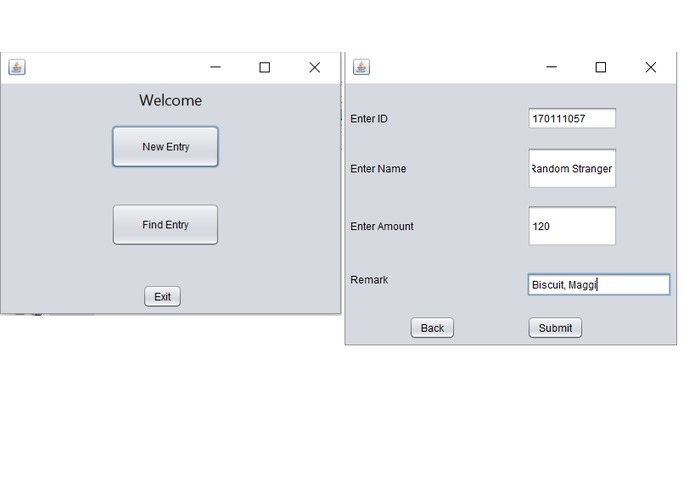Close the Welcome window
This screenshot has width=695, height=494.
click(x=315, y=67)
